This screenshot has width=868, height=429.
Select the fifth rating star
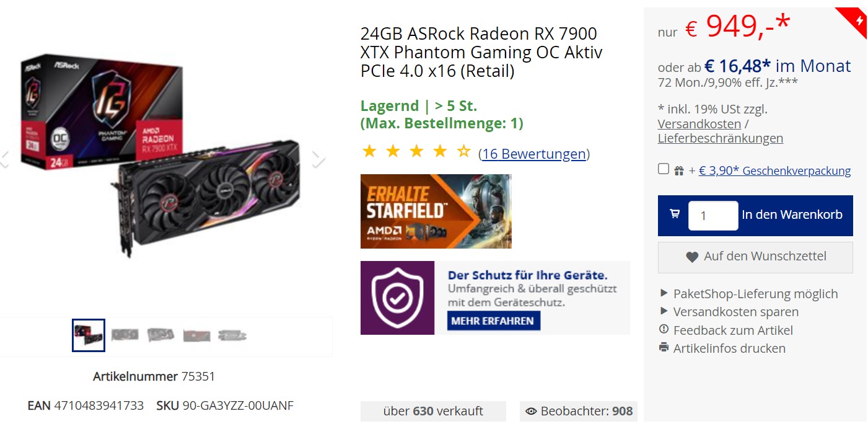(x=462, y=150)
